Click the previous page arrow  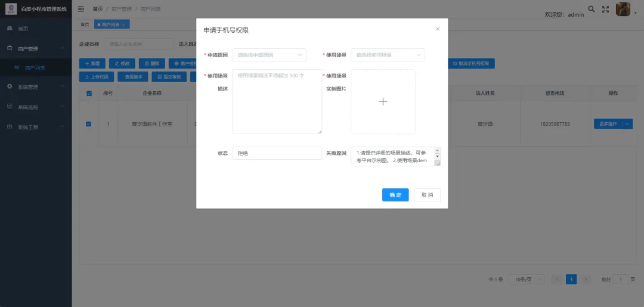pos(557,279)
